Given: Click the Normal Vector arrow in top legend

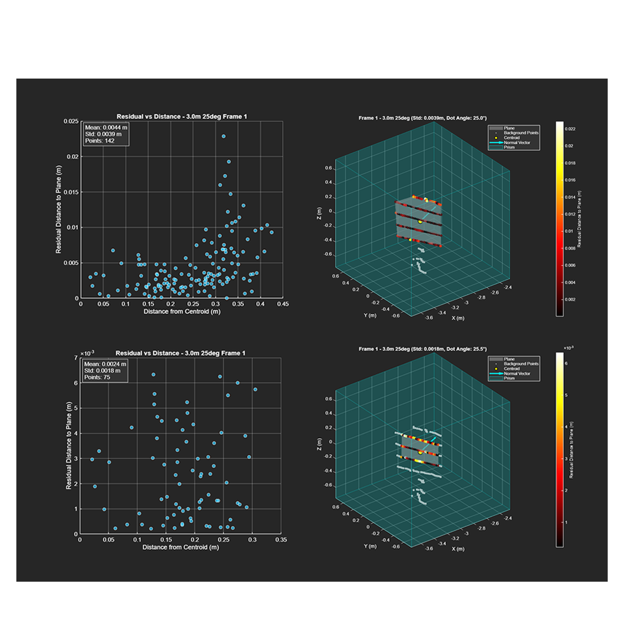Looking at the screenshot, I should click(496, 142).
